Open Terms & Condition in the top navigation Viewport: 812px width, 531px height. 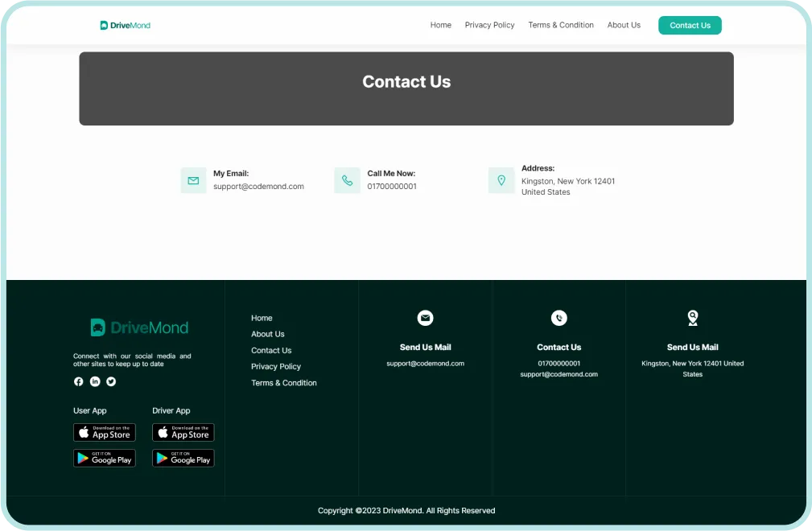tap(561, 25)
